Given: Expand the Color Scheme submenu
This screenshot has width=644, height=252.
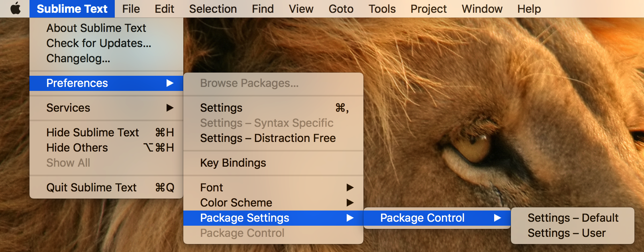Looking at the screenshot, I should pos(273,203).
